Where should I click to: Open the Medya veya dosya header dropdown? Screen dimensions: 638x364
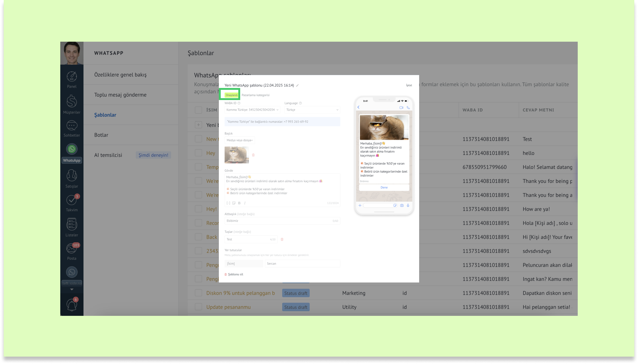(239, 140)
